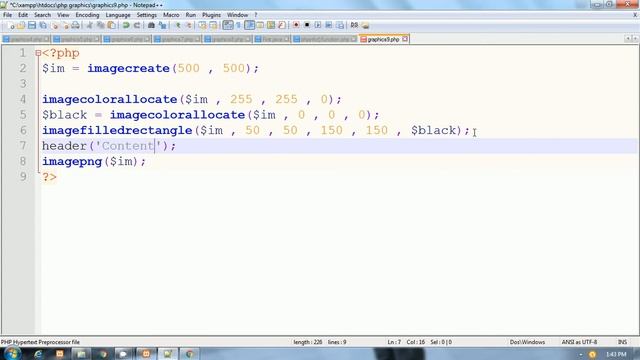Click the length : 226 status text
Image resolution: width=640 pixels, height=360 pixels.
(x=307, y=342)
